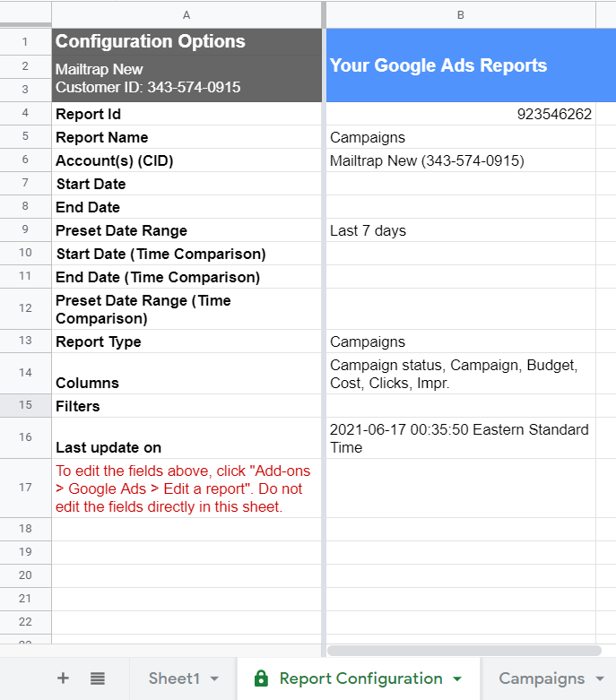
Task: Click the red "To edit the fields above" note
Action: 187,488
